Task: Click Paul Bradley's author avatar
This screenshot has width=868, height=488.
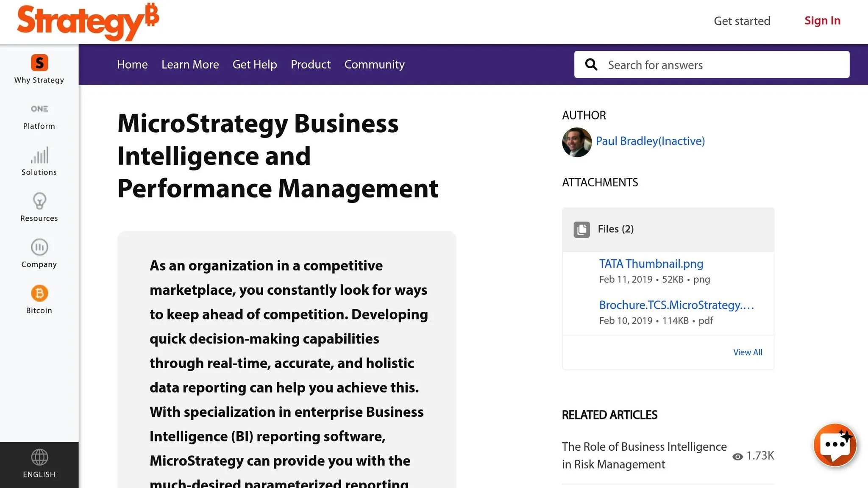Action: point(577,142)
